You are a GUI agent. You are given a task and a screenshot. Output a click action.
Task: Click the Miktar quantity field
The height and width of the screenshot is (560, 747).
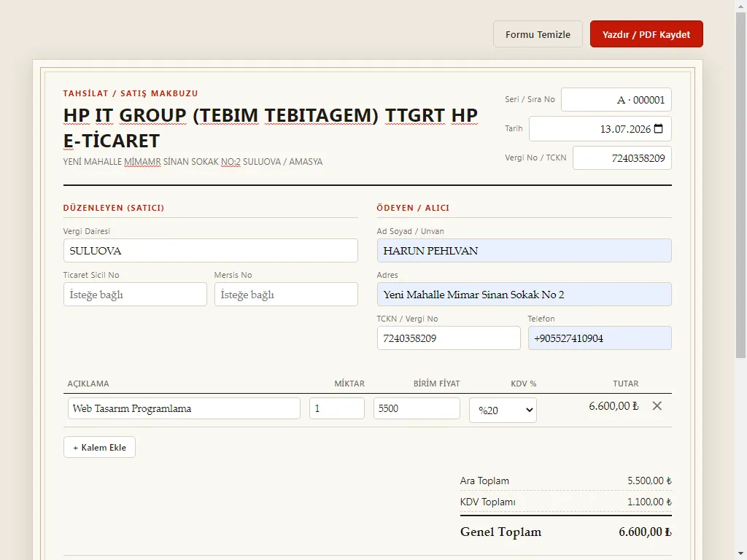337,408
